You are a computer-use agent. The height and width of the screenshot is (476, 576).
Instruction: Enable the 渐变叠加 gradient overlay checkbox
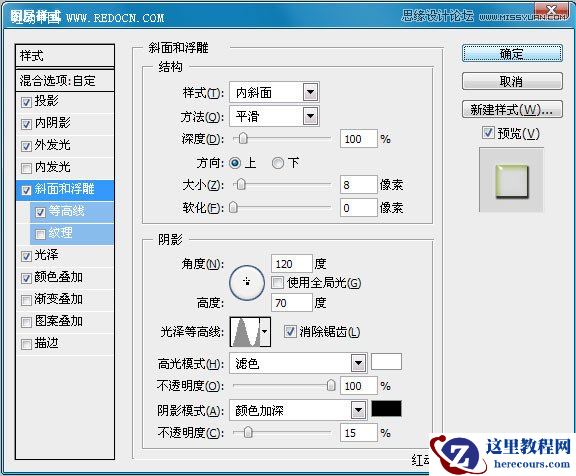pos(26,300)
